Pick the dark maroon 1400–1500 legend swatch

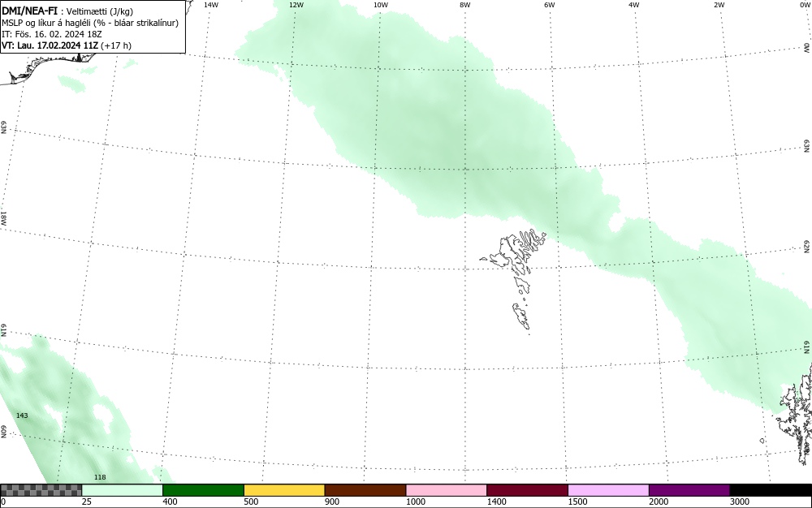coord(527,490)
